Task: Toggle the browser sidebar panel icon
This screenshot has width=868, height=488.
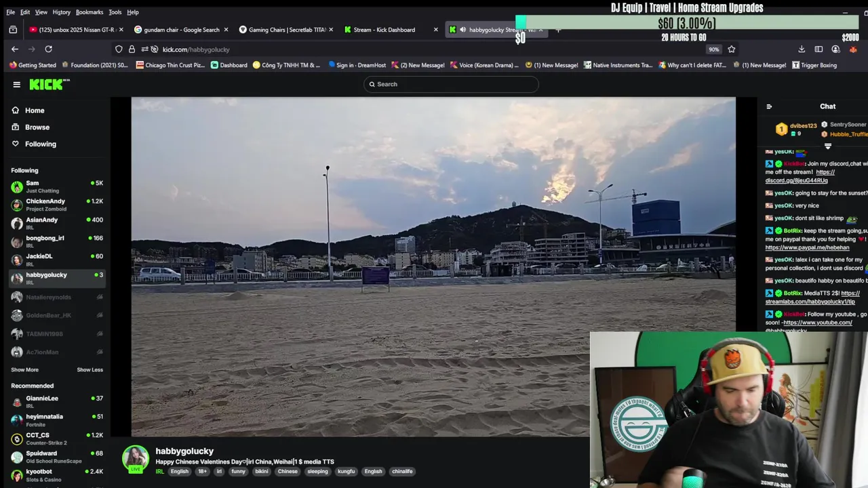Action: click(818, 49)
